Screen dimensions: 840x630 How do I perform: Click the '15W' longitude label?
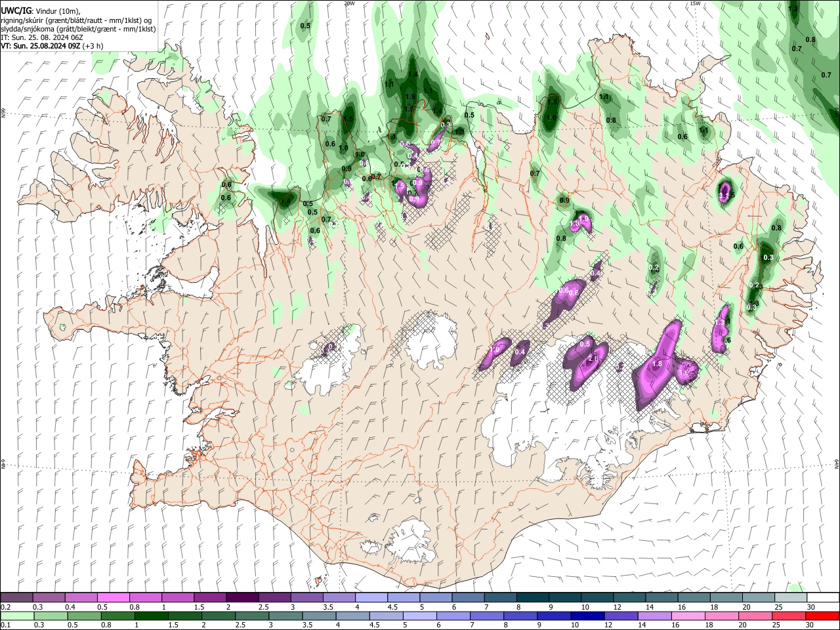(x=695, y=3)
